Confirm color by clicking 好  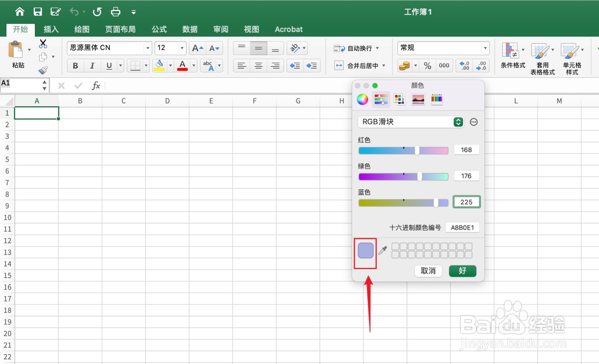[463, 271]
